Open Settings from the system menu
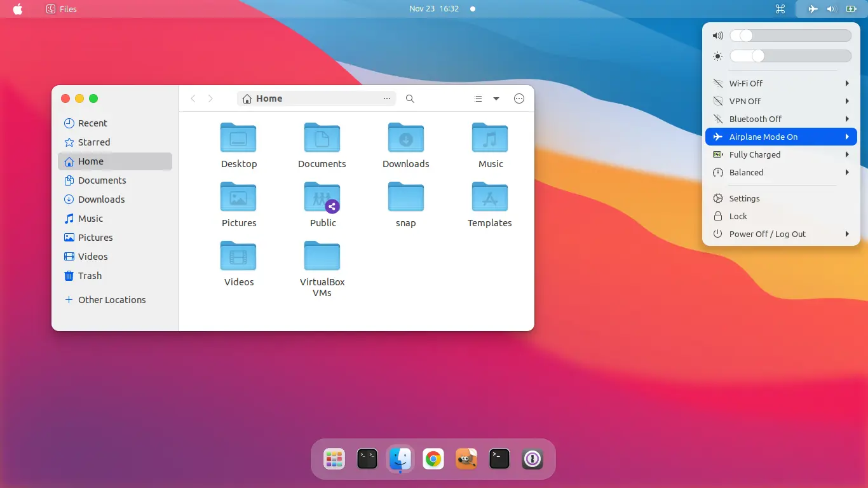Screen dimensions: 868x488 coord(744,198)
